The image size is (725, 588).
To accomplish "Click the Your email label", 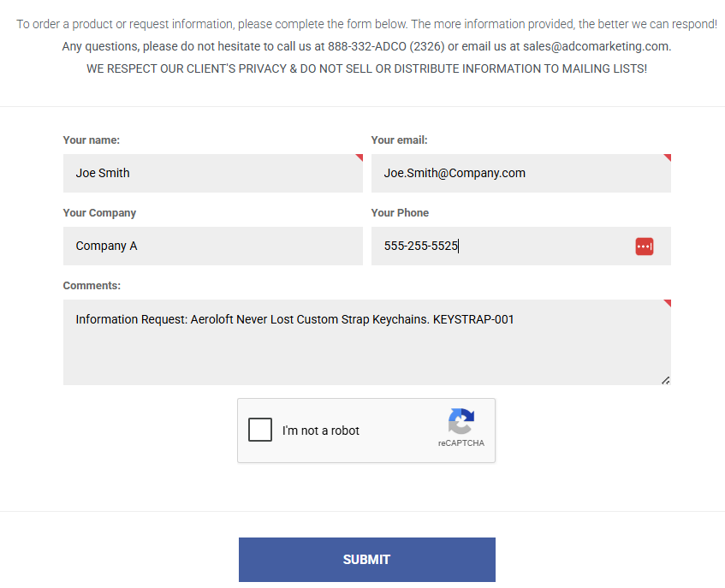I will [x=399, y=140].
